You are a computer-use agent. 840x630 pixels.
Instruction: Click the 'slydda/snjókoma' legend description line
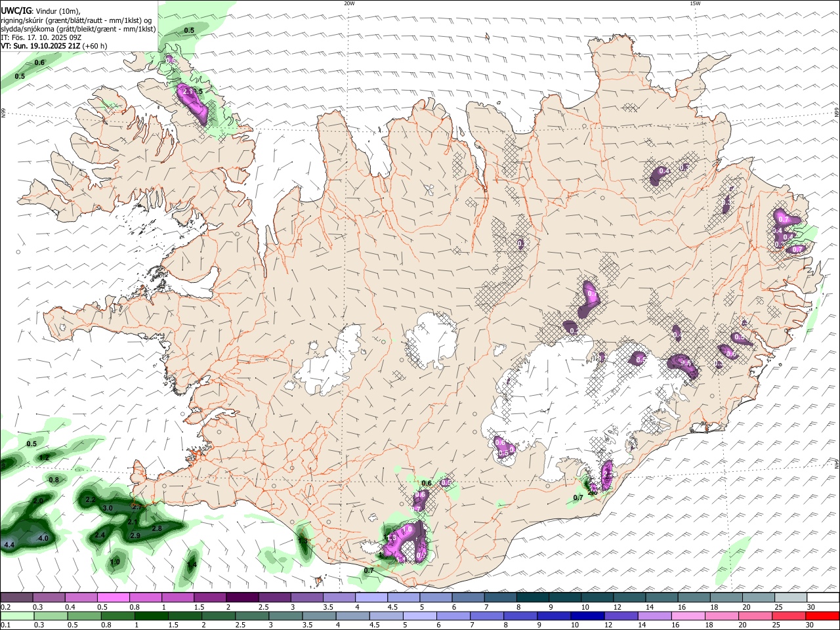pos(78,29)
